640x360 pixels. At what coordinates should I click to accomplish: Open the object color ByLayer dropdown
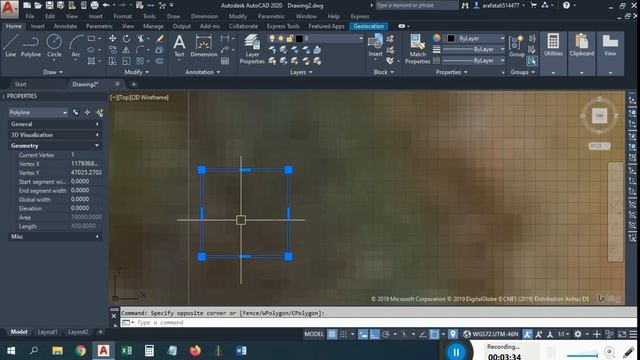click(x=475, y=38)
